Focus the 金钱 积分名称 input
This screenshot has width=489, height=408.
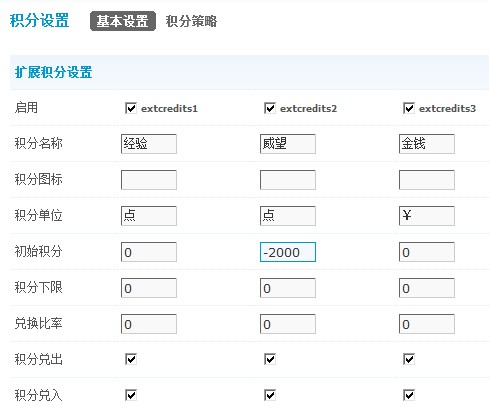(427, 144)
